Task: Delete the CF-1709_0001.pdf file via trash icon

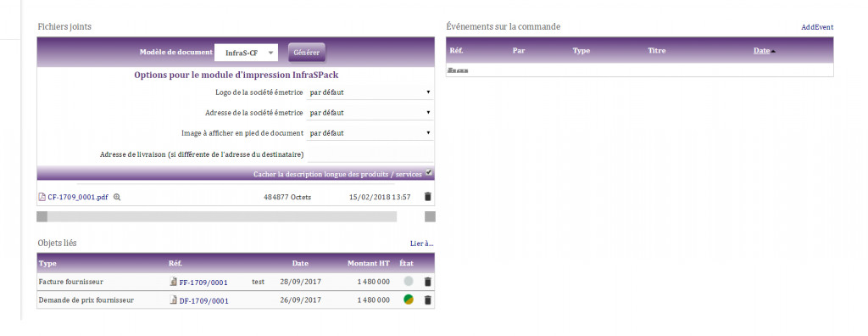Action: coord(428,197)
